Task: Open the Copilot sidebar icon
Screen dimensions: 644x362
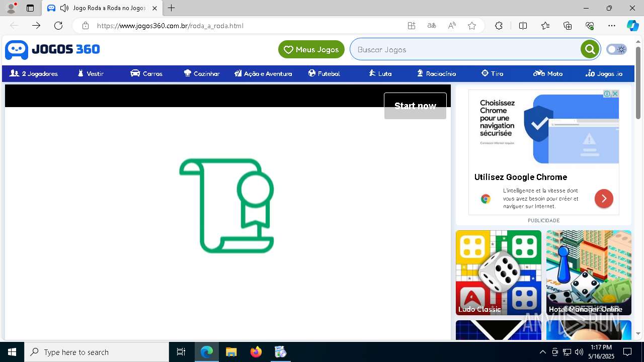Action: point(632,26)
